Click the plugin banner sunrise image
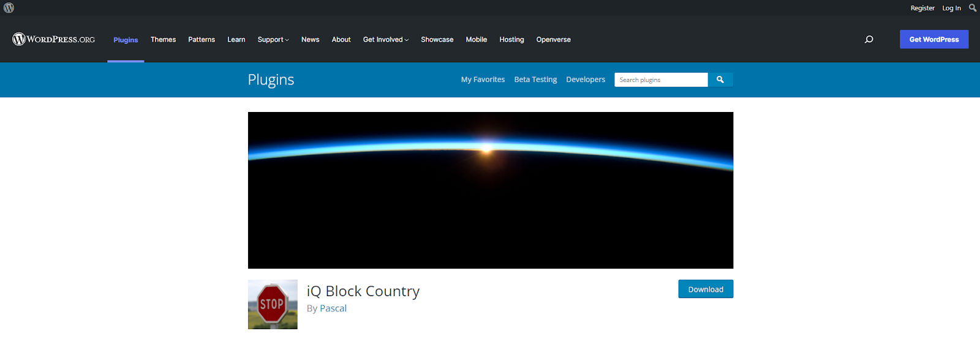Image resolution: width=980 pixels, height=339 pixels. [x=490, y=190]
